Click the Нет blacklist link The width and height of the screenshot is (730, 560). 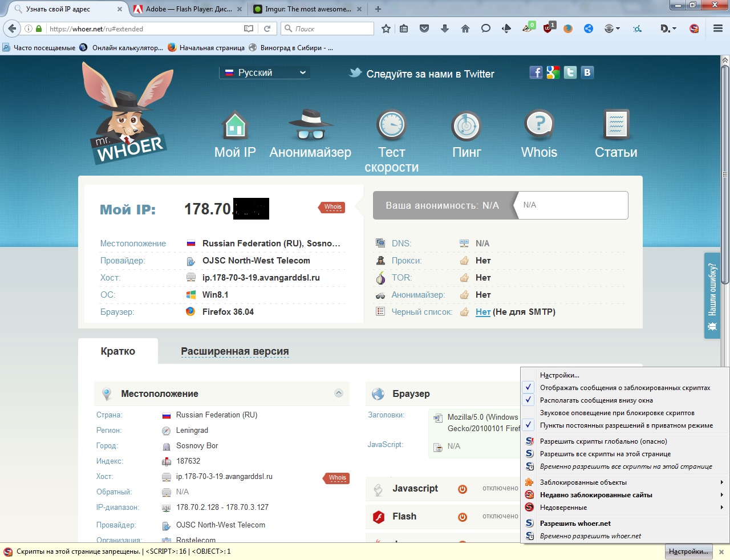[483, 312]
